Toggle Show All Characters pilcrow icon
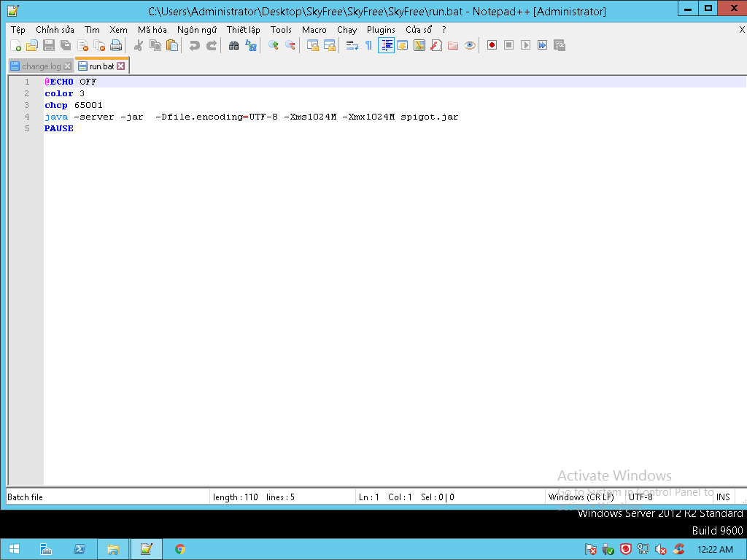 coord(368,45)
